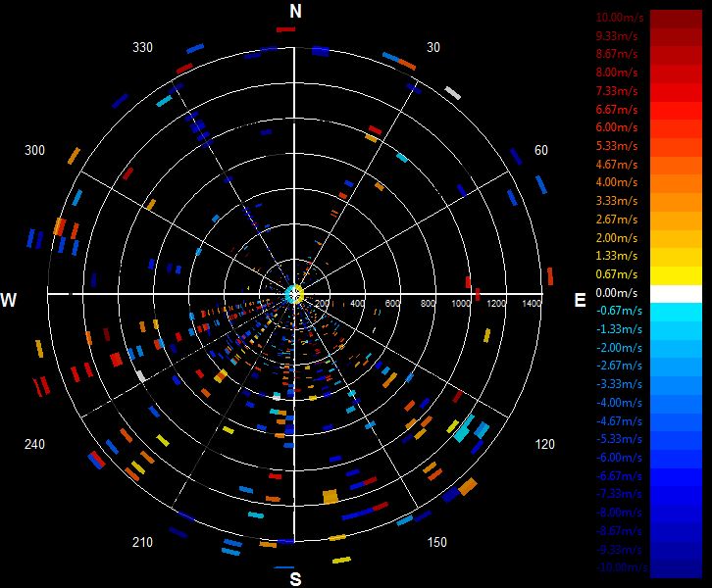Image resolution: width=712 pixels, height=588 pixels.
Task: Click the -4.67m/s legend label
Action: point(619,421)
